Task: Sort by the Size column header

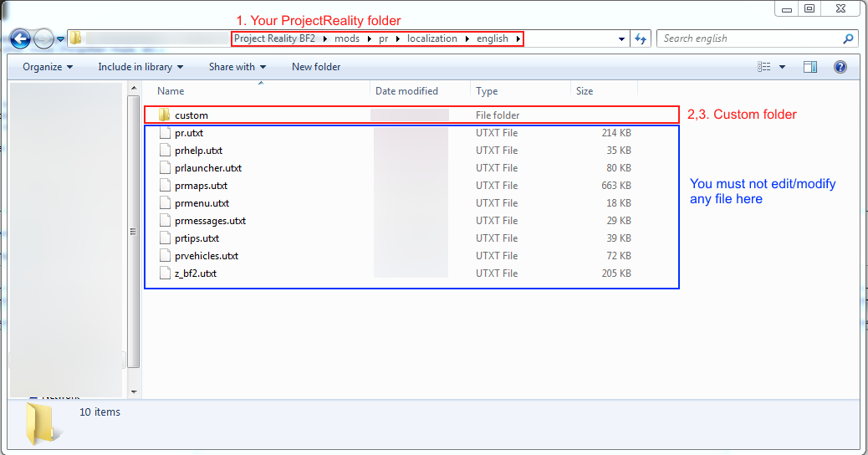Action: (x=584, y=91)
